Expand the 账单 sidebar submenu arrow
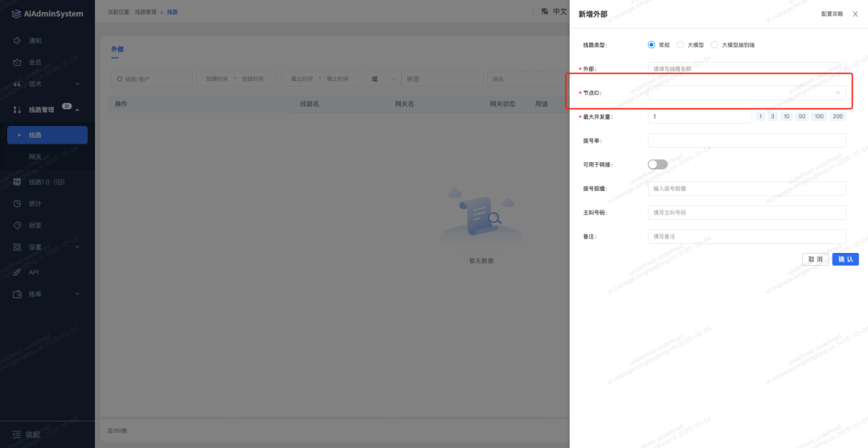 tap(77, 294)
